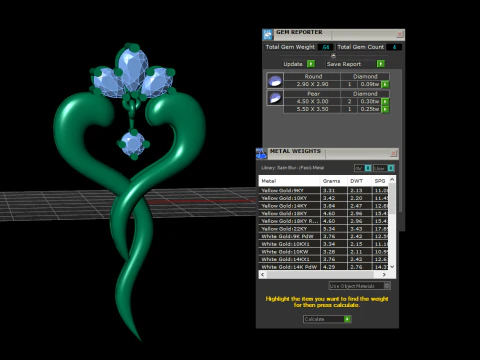480x360 pixels.
Task: Click the 0.09tw weight cell
Action: [369, 84]
